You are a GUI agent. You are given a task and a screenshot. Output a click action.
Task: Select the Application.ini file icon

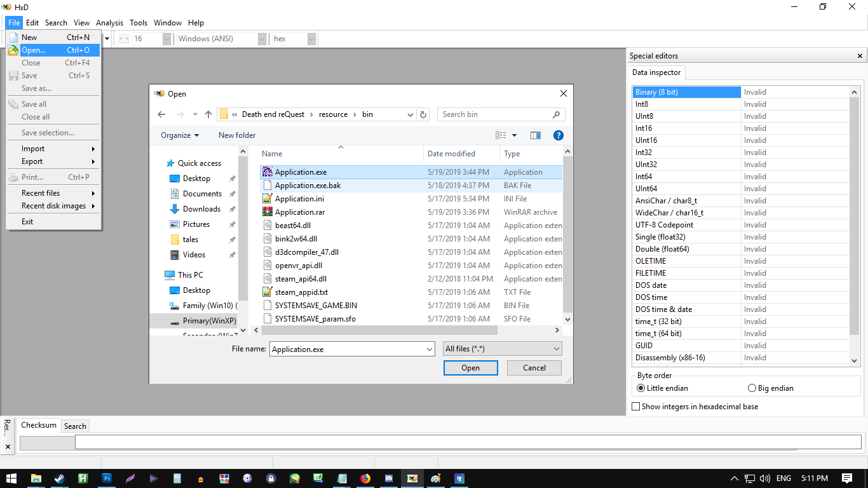268,199
